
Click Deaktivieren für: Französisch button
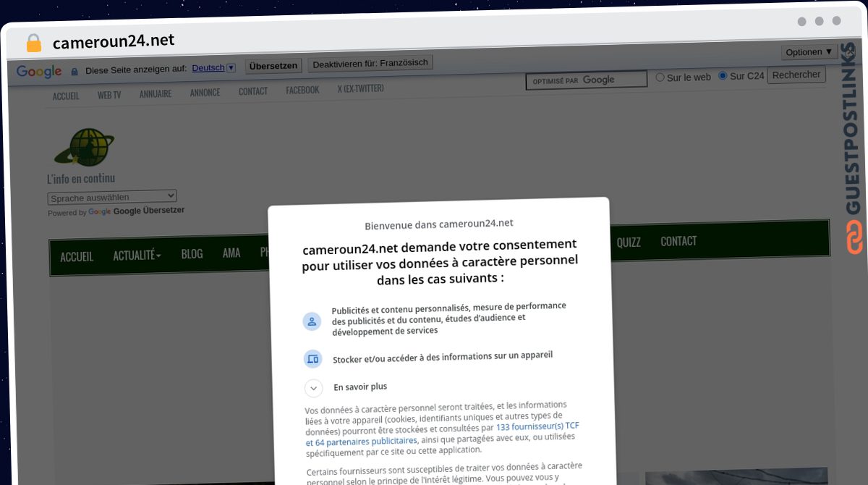[x=370, y=63]
